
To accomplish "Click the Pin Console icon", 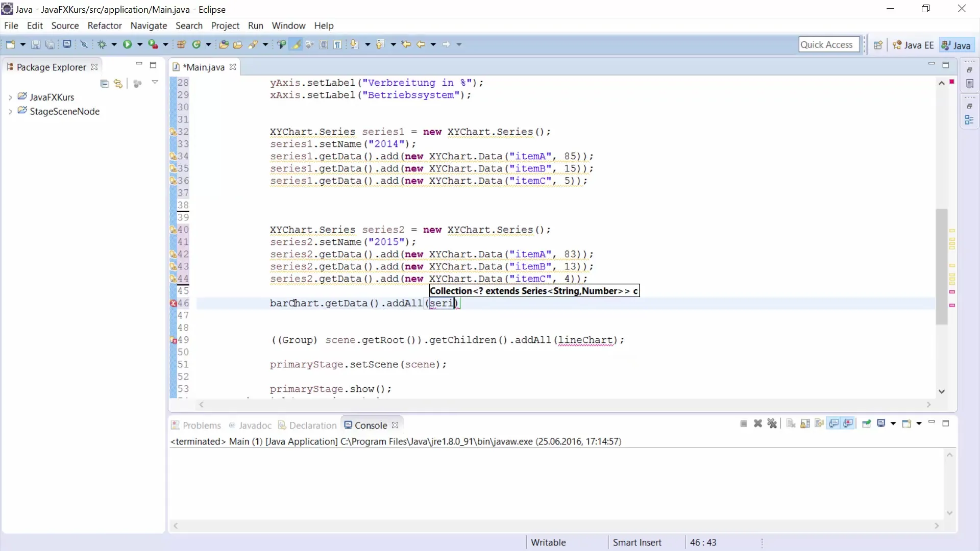I will (x=866, y=423).
